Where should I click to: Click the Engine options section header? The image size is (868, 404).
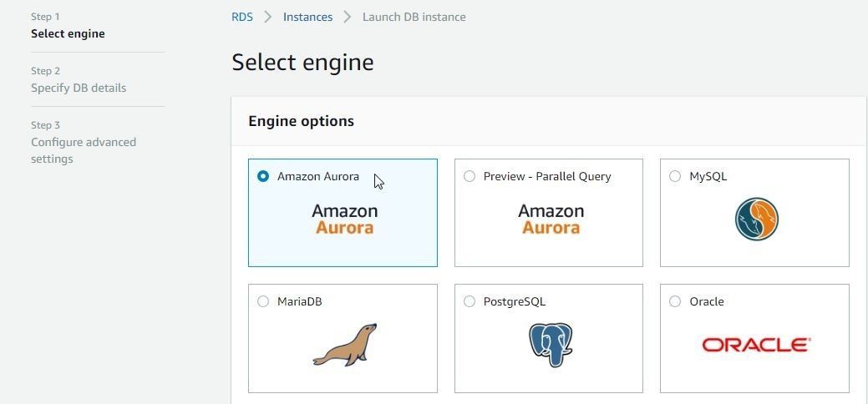[301, 121]
